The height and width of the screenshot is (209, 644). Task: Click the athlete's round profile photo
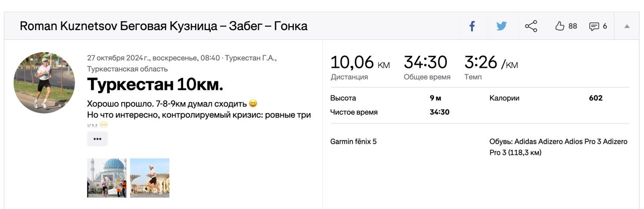coord(44,83)
